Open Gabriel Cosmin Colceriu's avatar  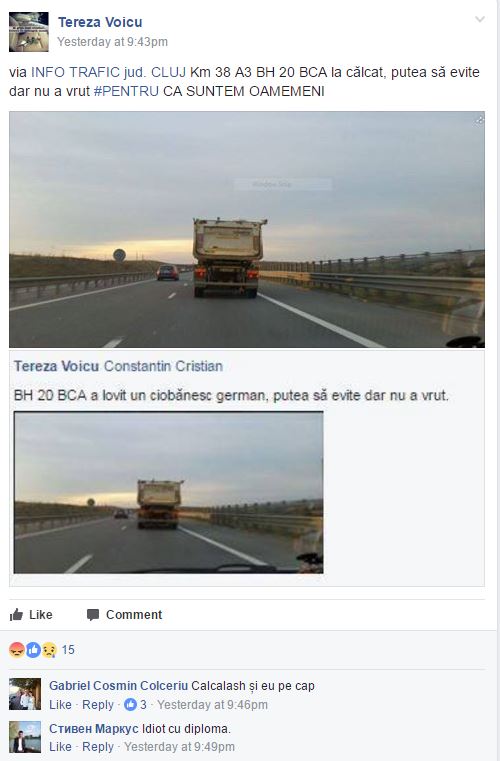(25, 694)
